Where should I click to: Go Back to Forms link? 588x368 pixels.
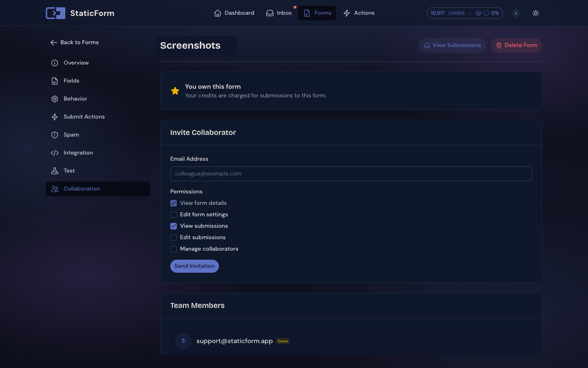(x=75, y=43)
